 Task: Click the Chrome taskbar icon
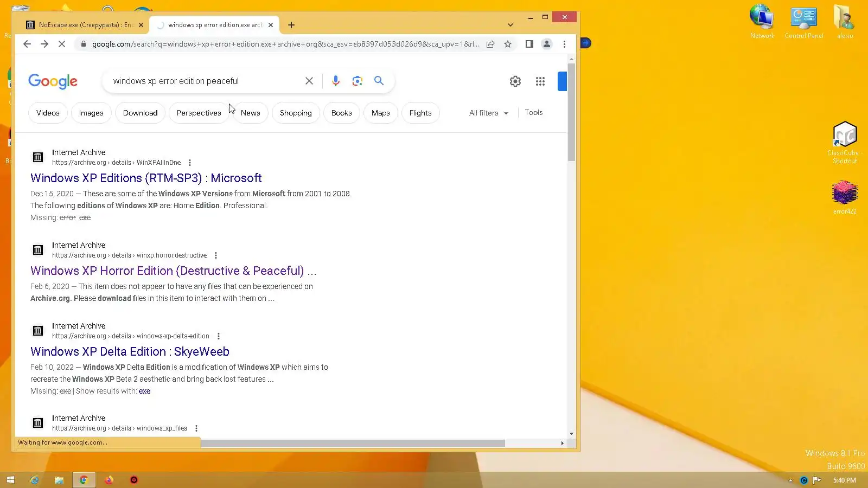pyautogui.click(x=84, y=480)
